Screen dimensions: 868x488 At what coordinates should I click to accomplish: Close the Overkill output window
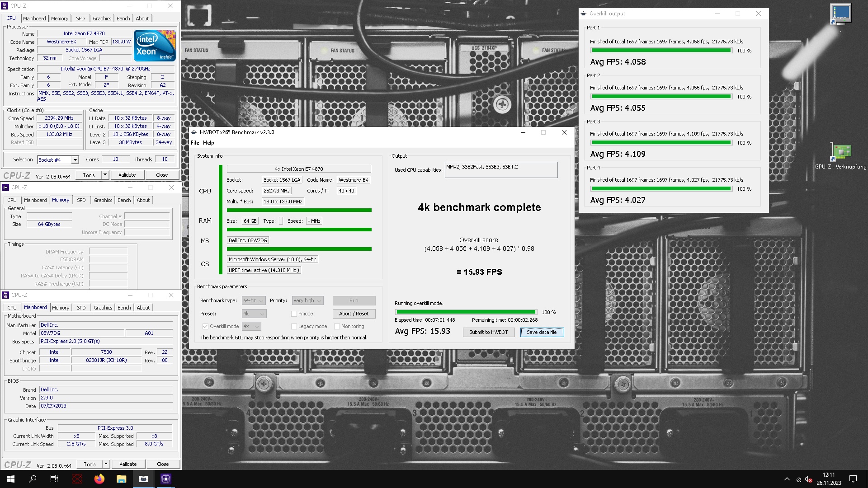click(x=759, y=14)
